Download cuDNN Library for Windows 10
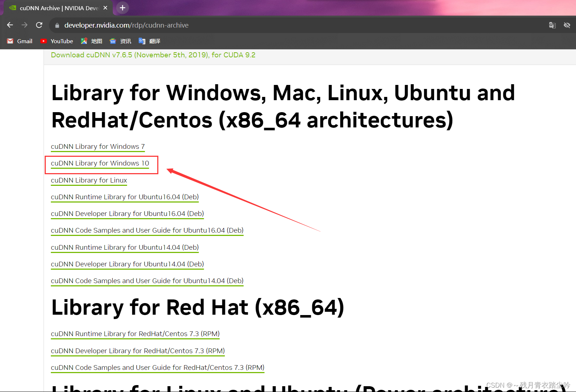Viewport: 576px width, 392px height. 100,163
